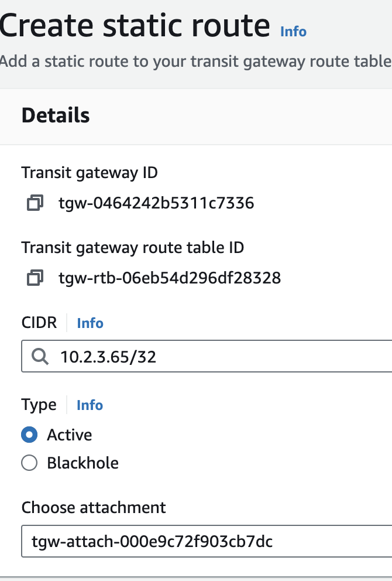The height and width of the screenshot is (581, 392).
Task: Open the Choose attachment dropdown
Action: tap(206, 541)
